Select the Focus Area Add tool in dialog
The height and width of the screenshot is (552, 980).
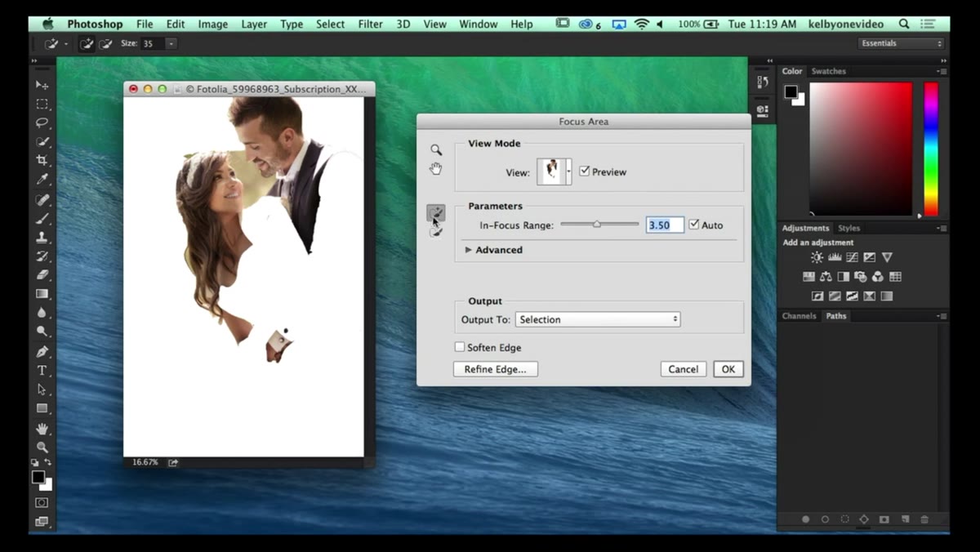coord(436,214)
